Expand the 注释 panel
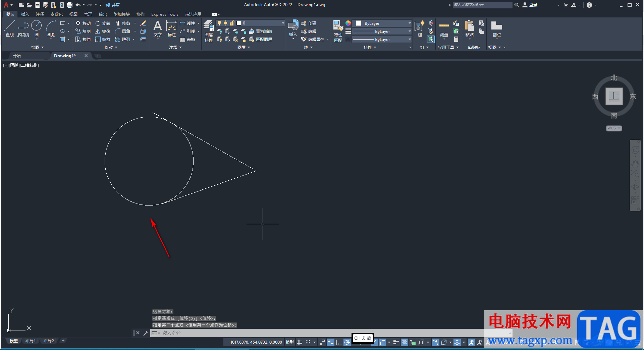The height and width of the screenshot is (350, 644). click(175, 47)
